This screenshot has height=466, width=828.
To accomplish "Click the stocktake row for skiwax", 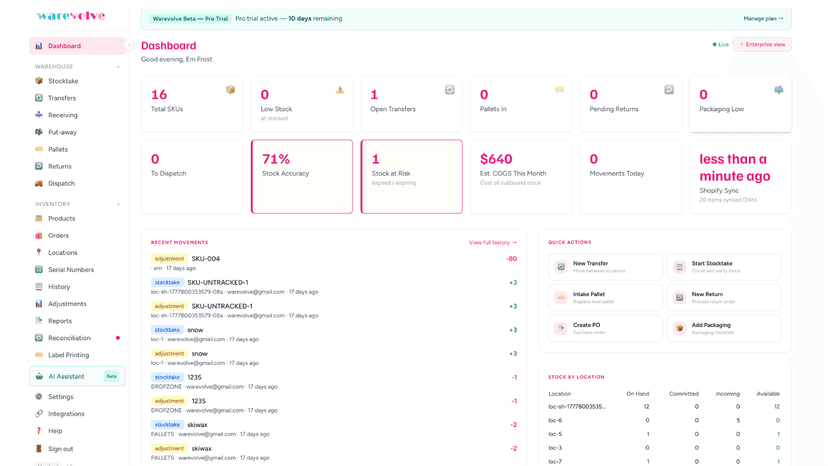I will (x=334, y=429).
